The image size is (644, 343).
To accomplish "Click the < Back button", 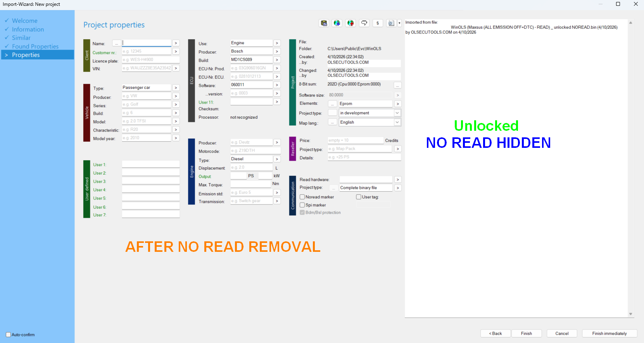I will [495, 334].
